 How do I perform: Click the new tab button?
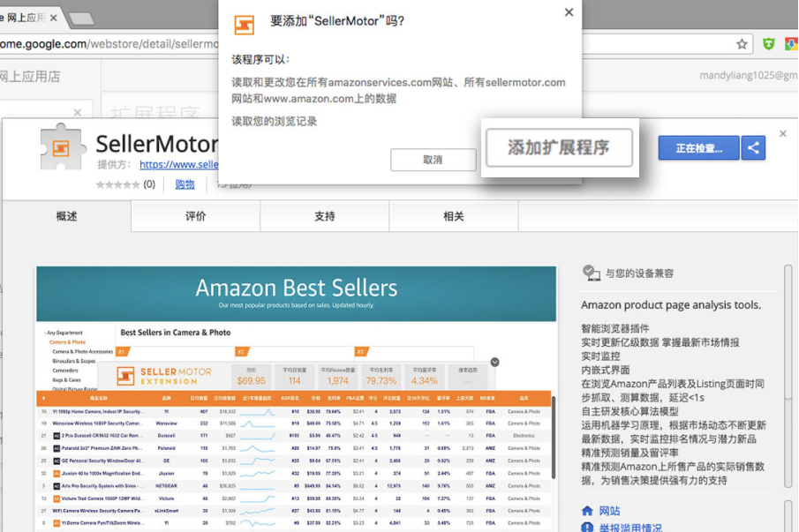click(x=81, y=19)
